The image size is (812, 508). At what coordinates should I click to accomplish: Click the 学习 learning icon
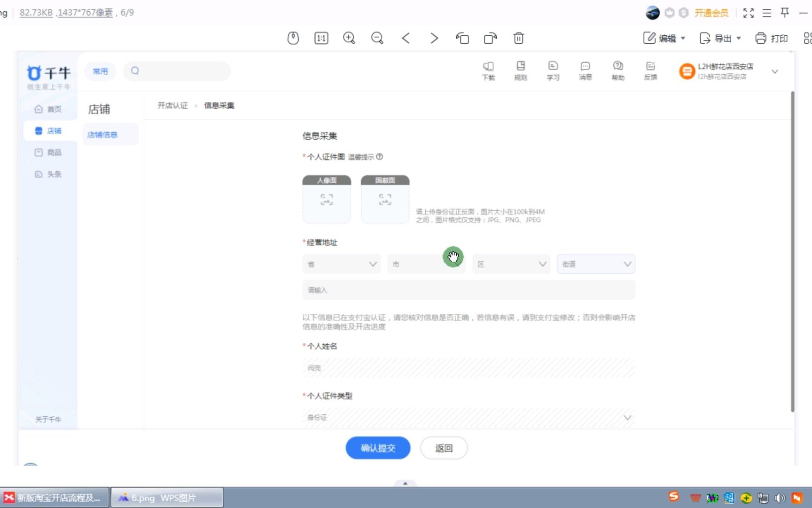(x=553, y=71)
